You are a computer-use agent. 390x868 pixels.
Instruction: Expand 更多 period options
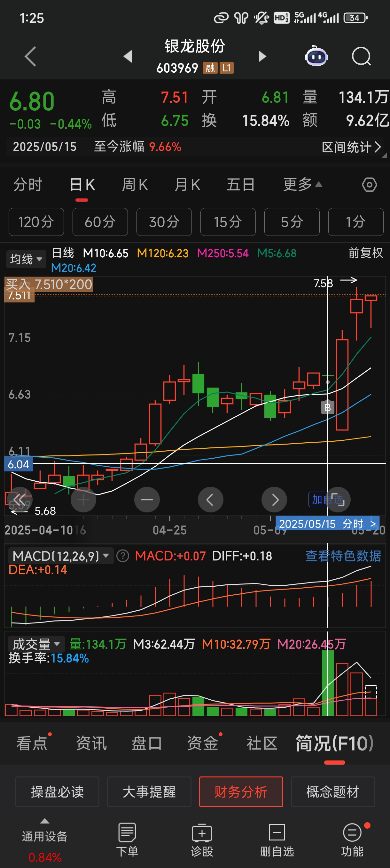[302, 185]
